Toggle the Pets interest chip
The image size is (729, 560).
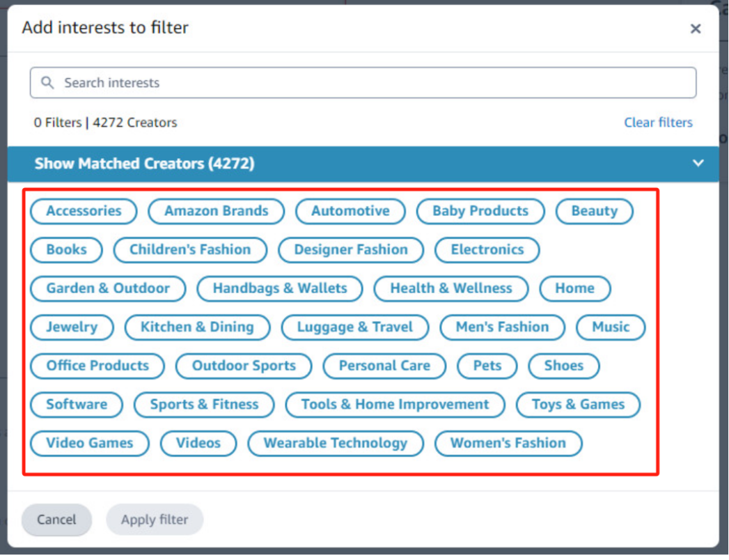(487, 366)
